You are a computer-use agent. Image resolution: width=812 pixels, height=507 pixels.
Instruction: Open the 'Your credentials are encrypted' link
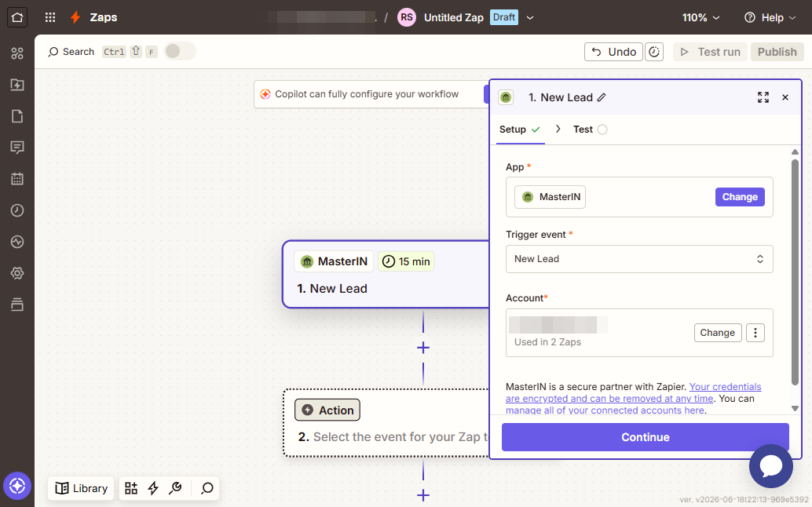pyautogui.click(x=633, y=392)
